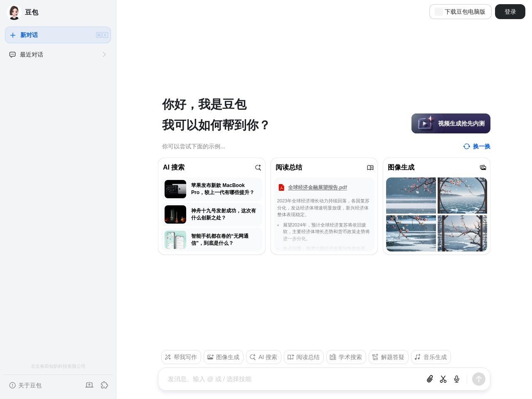Select the lower plum branch over water image

coord(411,233)
